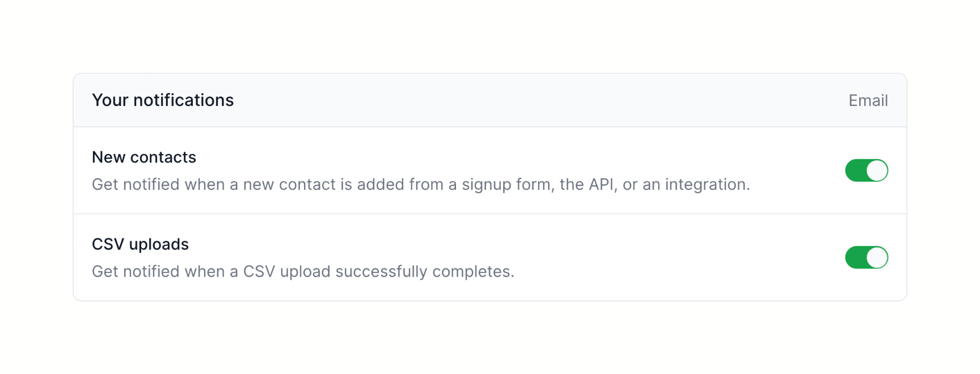Select the "New contacts" row title
Image resolution: width=980 pixels, height=374 pixels.
coord(144,157)
